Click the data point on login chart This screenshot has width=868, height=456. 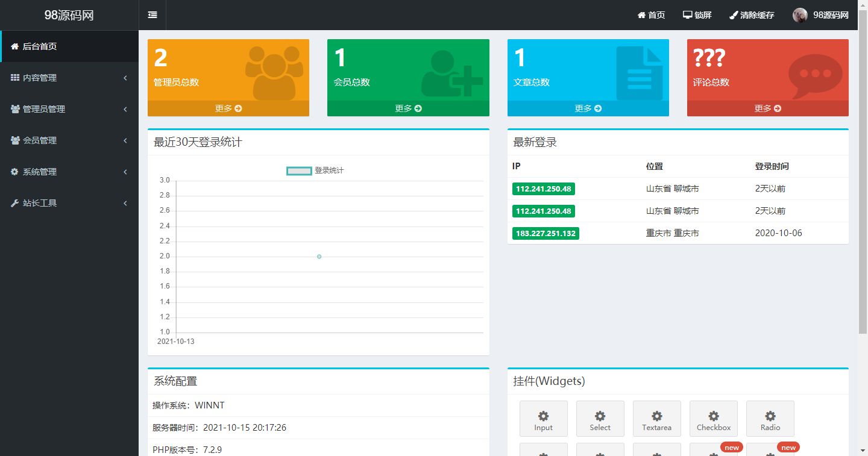coord(319,257)
